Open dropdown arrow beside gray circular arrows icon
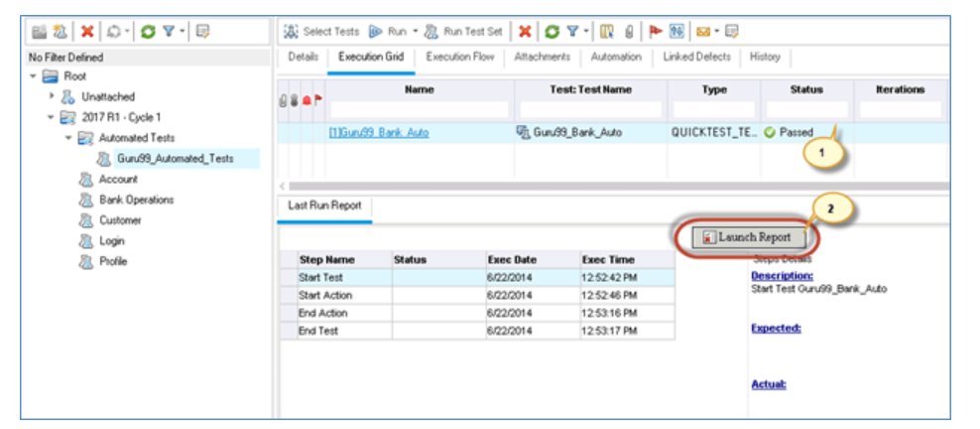Screen dimensions: 980x429 [x=127, y=31]
